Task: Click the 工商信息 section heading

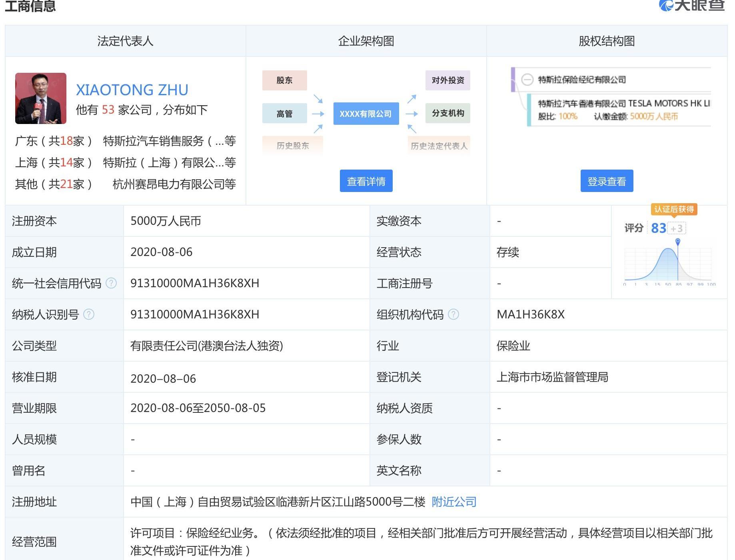Action: (x=30, y=6)
